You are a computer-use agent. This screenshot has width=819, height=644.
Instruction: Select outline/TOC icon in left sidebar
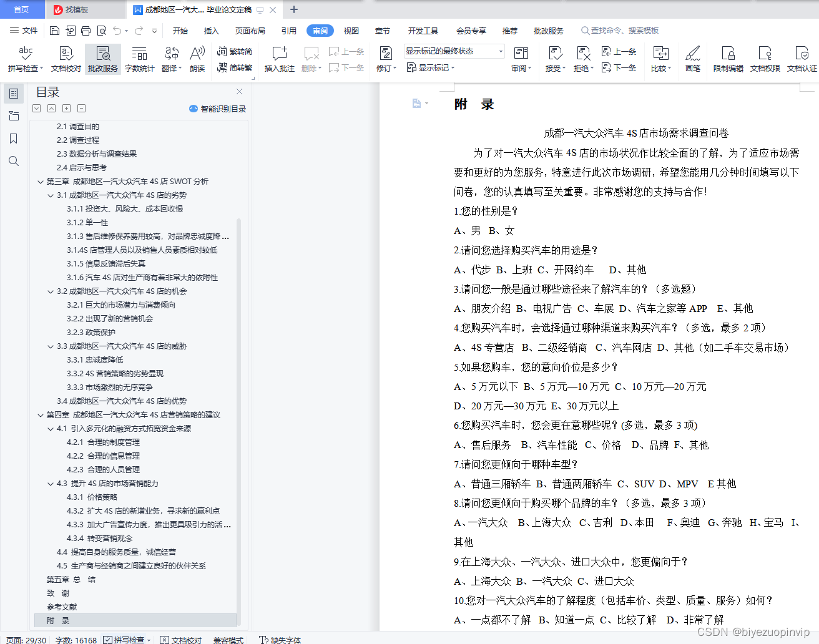pyautogui.click(x=14, y=94)
